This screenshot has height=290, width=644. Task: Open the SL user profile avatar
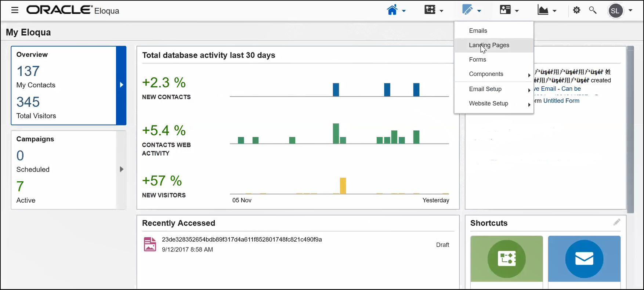click(x=615, y=11)
